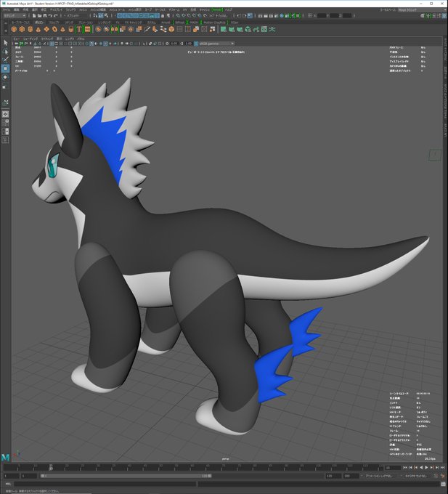This screenshot has width=448, height=494.
Task: Pick the Paint Selection tool in toolbox
Action: click(5, 60)
